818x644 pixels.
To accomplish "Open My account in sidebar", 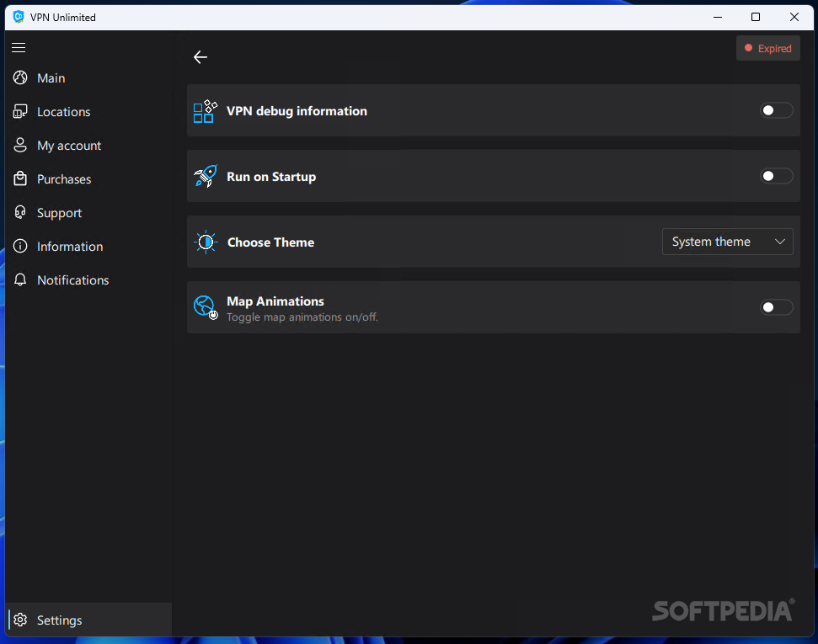I will (x=88, y=145).
